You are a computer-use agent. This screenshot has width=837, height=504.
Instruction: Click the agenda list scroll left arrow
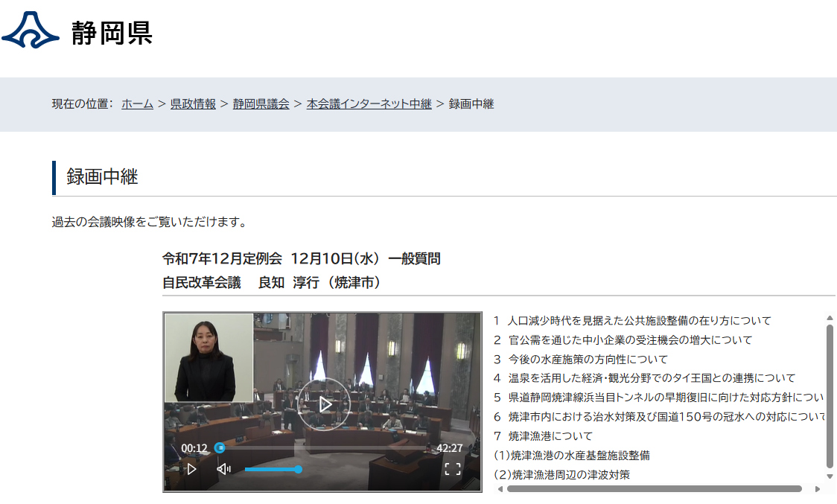click(x=500, y=489)
